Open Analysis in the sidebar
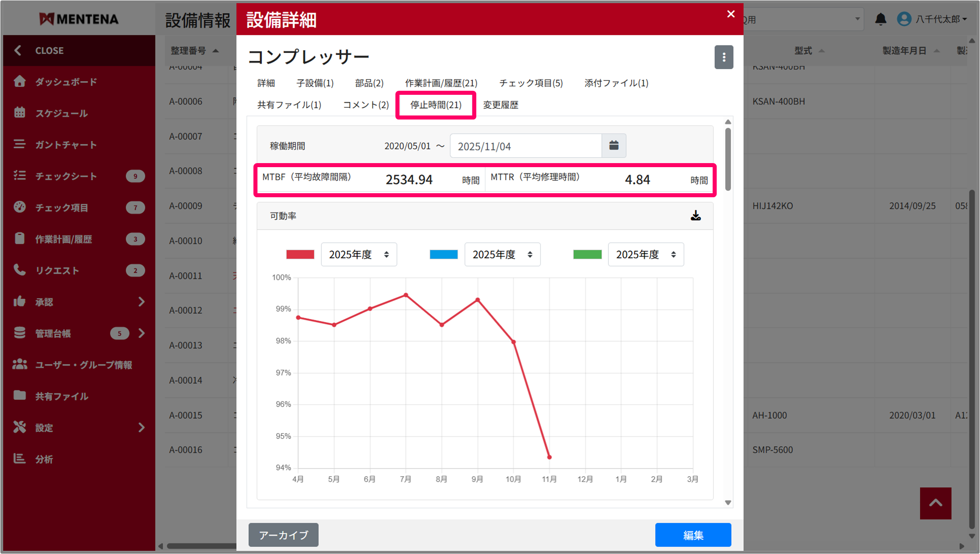The image size is (980, 554). click(x=44, y=459)
